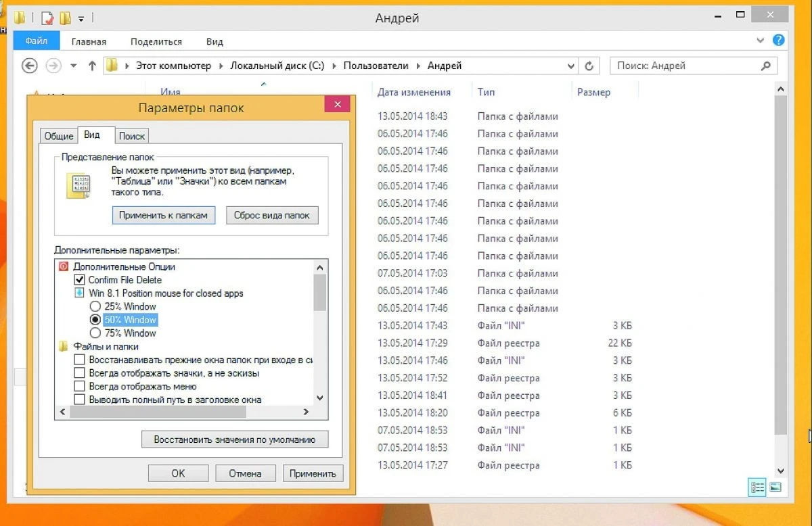Enable Всегда отображать меню checkbox

click(80, 387)
